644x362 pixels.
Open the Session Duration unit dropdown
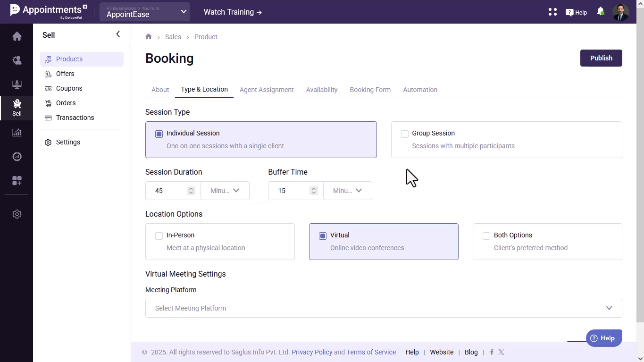point(225,191)
